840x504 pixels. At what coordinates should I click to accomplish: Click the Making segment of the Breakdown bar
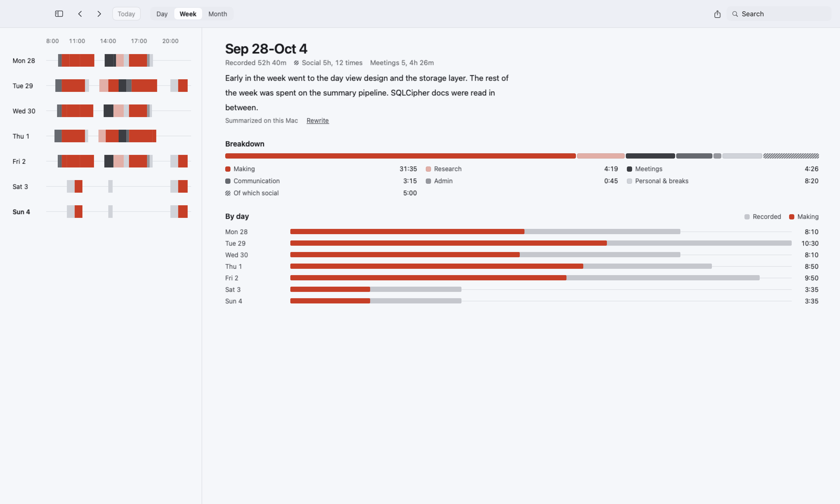click(400, 156)
